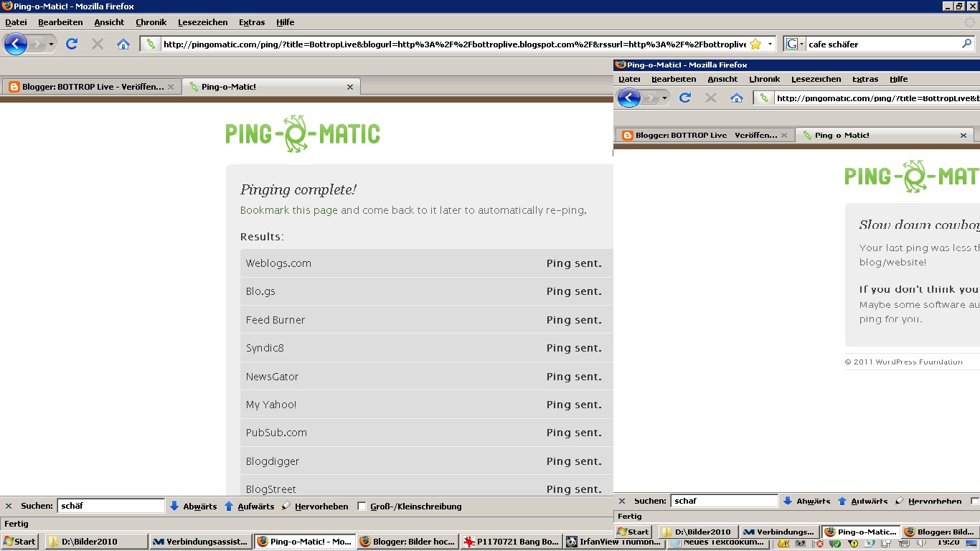Close the Blogger tab in the left Firefox window
Image resolution: width=980 pixels, height=551 pixels.
coord(170,87)
